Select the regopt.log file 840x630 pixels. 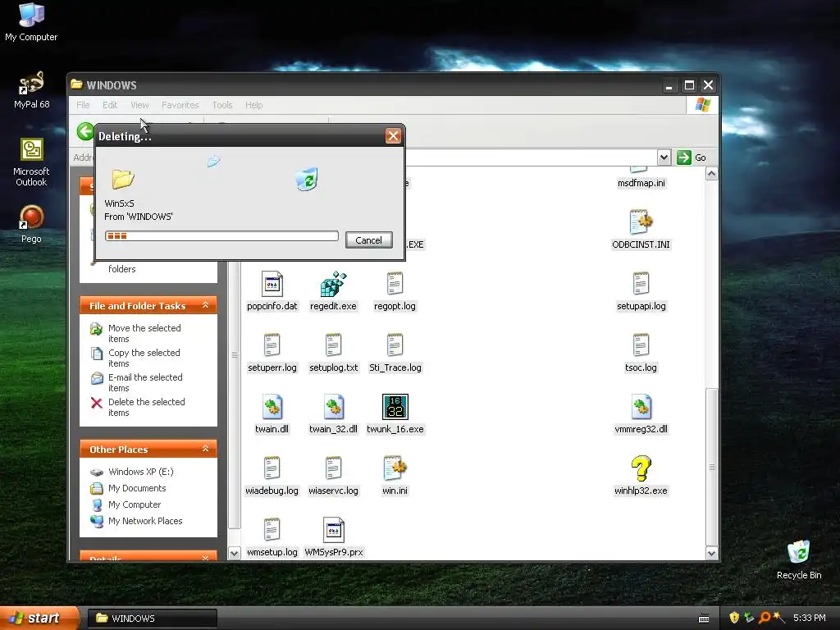coord(395,291)
